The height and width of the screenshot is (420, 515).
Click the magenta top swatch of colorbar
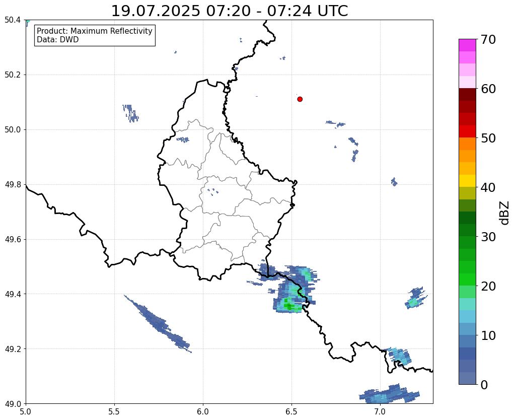(x=467, y=45)
